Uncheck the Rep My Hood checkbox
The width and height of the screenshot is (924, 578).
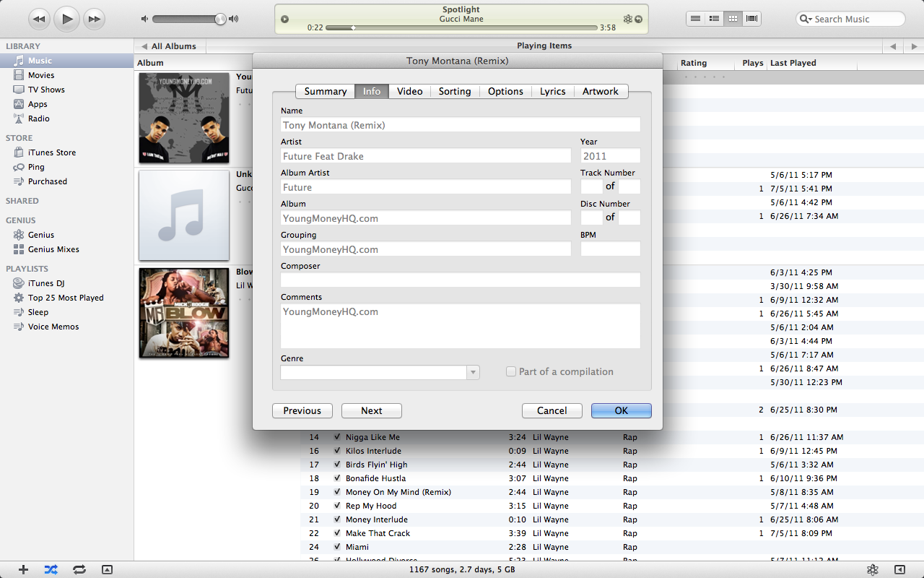(x=337, y=506)
